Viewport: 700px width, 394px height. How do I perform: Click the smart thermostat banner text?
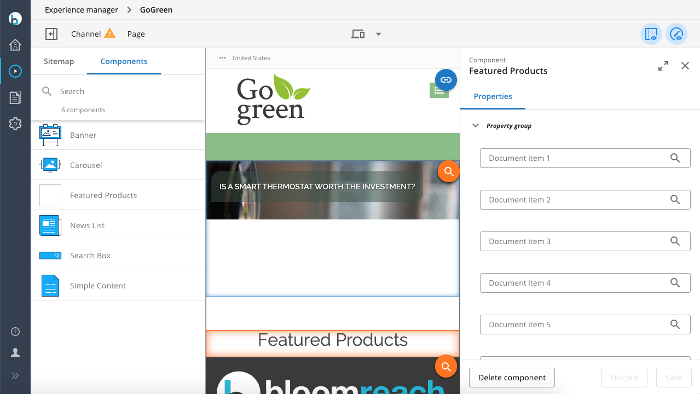click(x=317, y=187)
